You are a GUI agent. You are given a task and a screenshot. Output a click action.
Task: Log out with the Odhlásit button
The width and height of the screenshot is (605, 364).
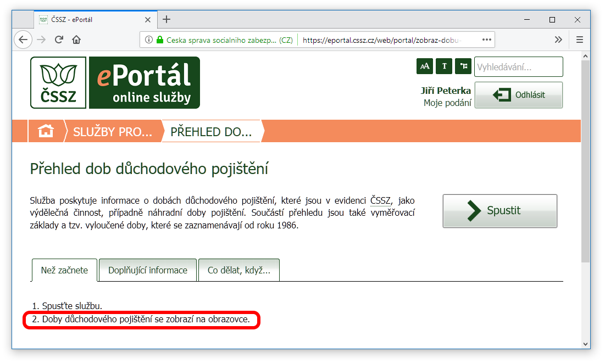pos(519,95)
